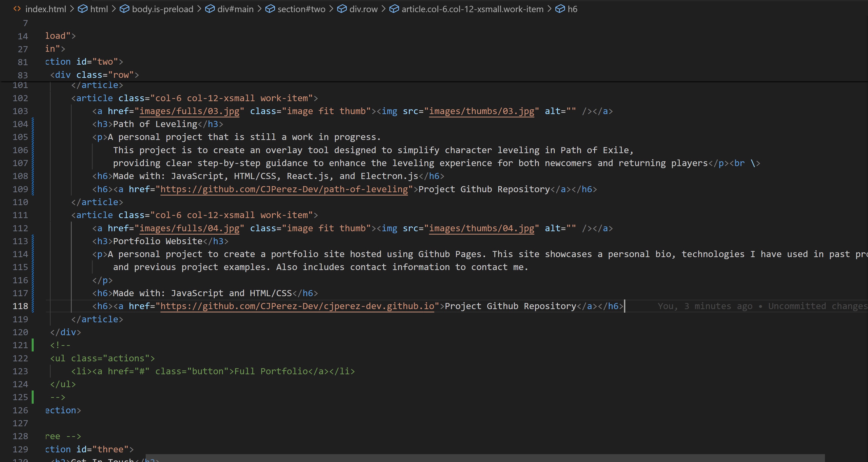Click the images/fulls/04.jpg link
Screen dimensions: 868x462
pos(189,228)
